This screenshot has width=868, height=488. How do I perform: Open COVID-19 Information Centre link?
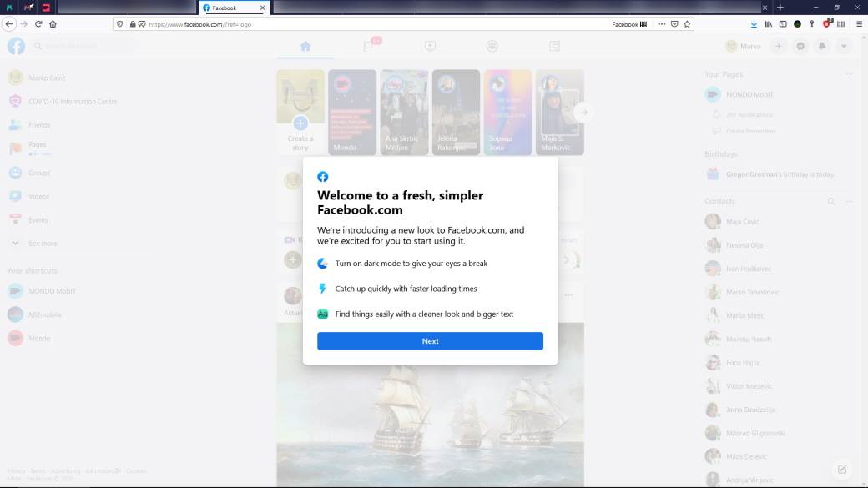[73, 102]
